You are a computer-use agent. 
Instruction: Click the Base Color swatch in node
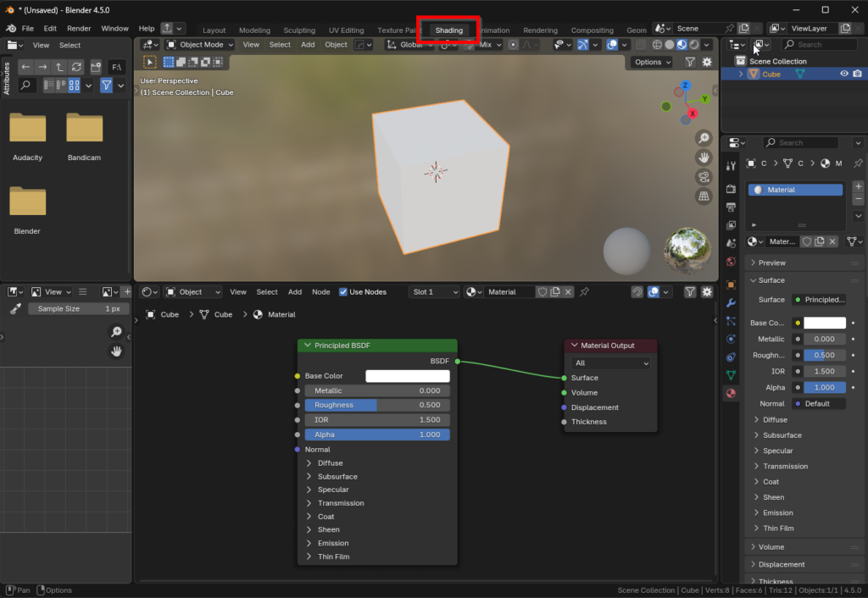click(407, 376)
